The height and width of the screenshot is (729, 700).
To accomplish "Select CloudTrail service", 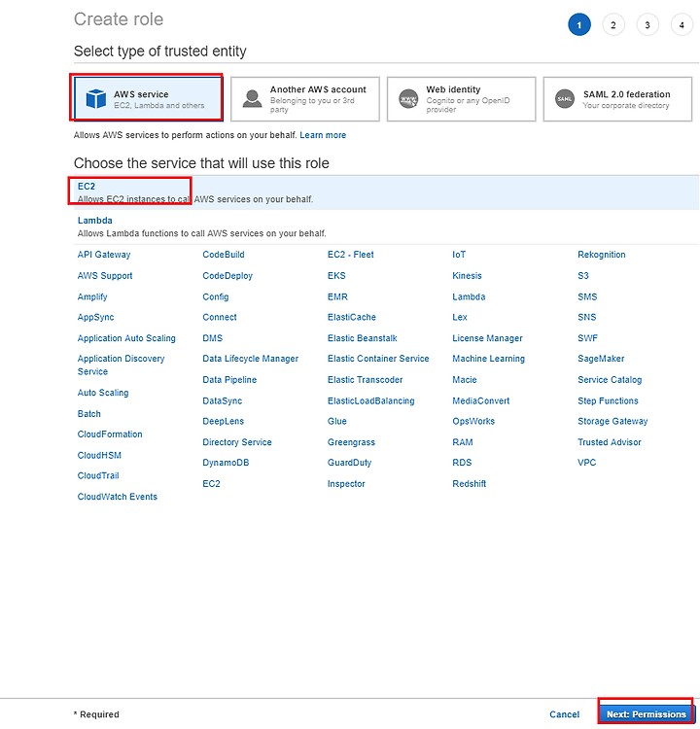I will [98, 475].
